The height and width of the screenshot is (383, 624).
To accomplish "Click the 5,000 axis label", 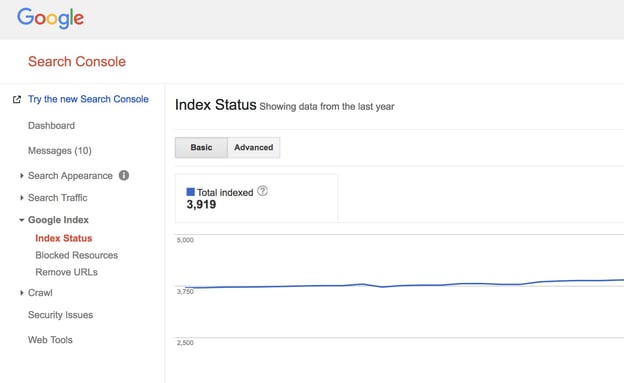I will (x=185, y=240).
